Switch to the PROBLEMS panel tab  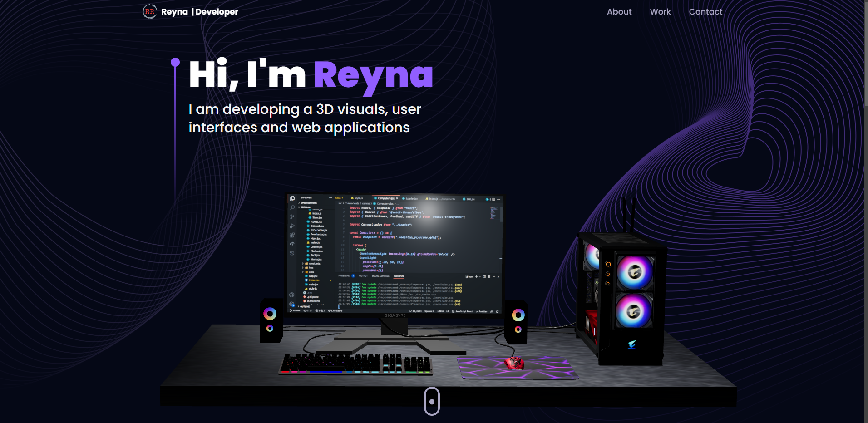point(344,276)
